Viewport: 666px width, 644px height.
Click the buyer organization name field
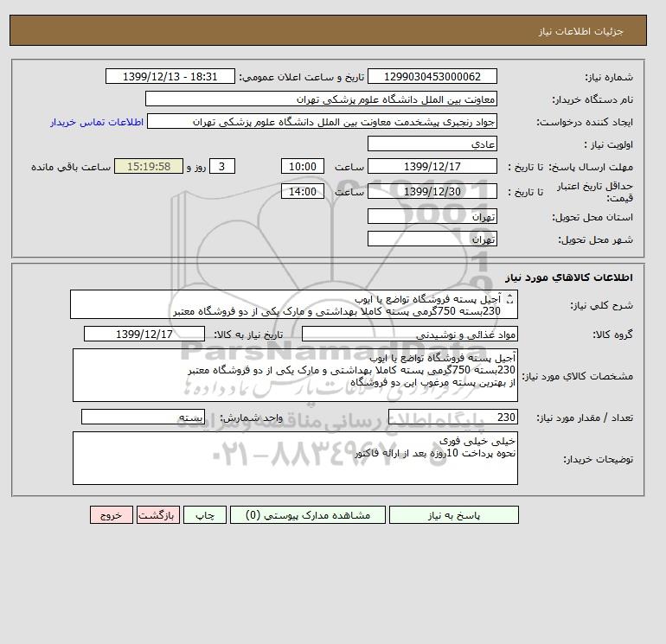(321, 99)
